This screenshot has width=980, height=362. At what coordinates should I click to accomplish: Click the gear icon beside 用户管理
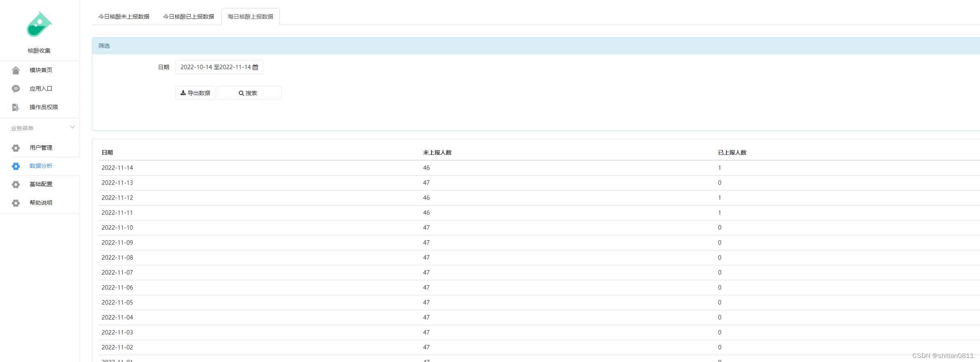coord(16,148)
